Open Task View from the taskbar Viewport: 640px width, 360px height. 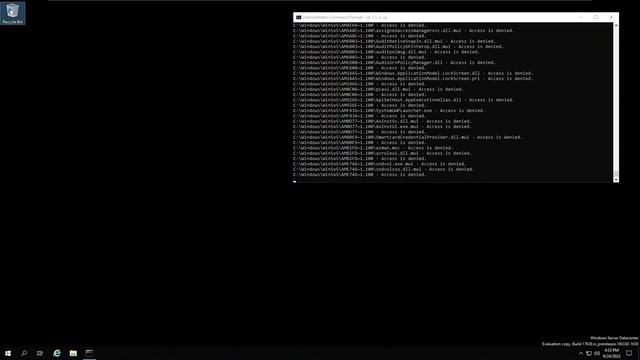(40, 353)
